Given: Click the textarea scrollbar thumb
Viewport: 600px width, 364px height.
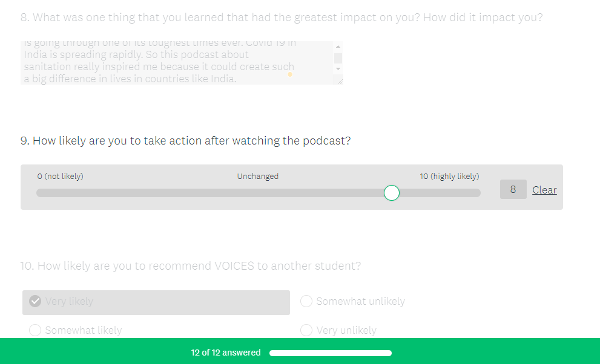Looking at the screenshot, I should tap(338, 58).
